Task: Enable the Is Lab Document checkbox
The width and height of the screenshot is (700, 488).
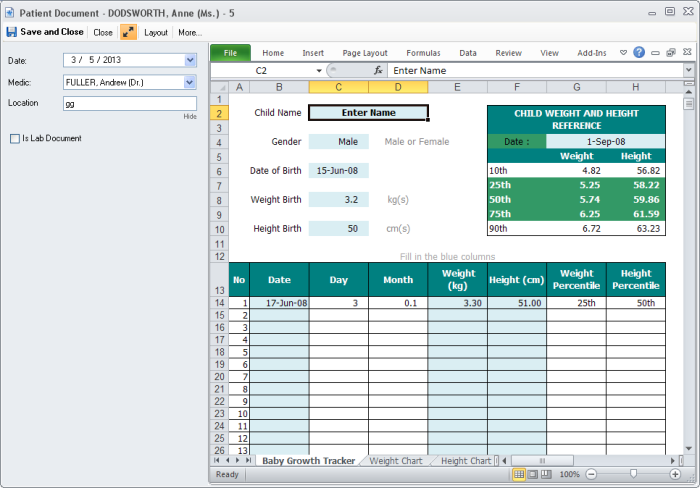Action: (x=14, y=138)
